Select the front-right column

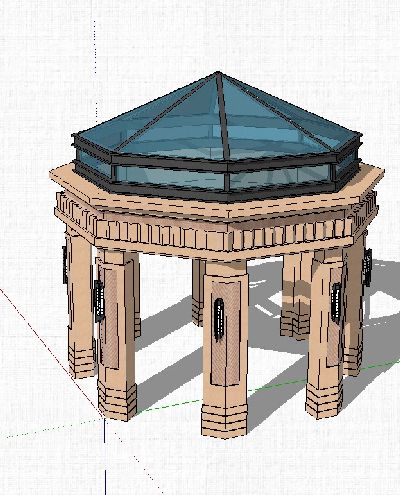click(x=325, y=333)
